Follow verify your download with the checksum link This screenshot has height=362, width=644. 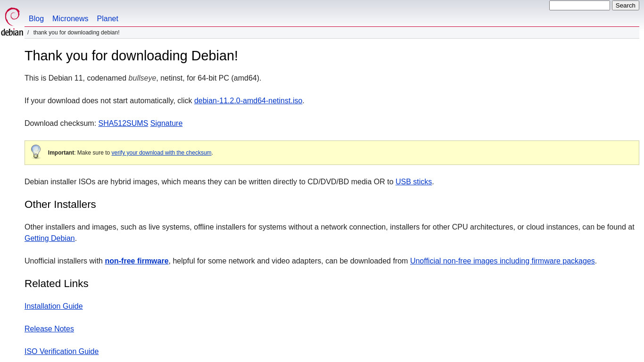coord(161,153)
